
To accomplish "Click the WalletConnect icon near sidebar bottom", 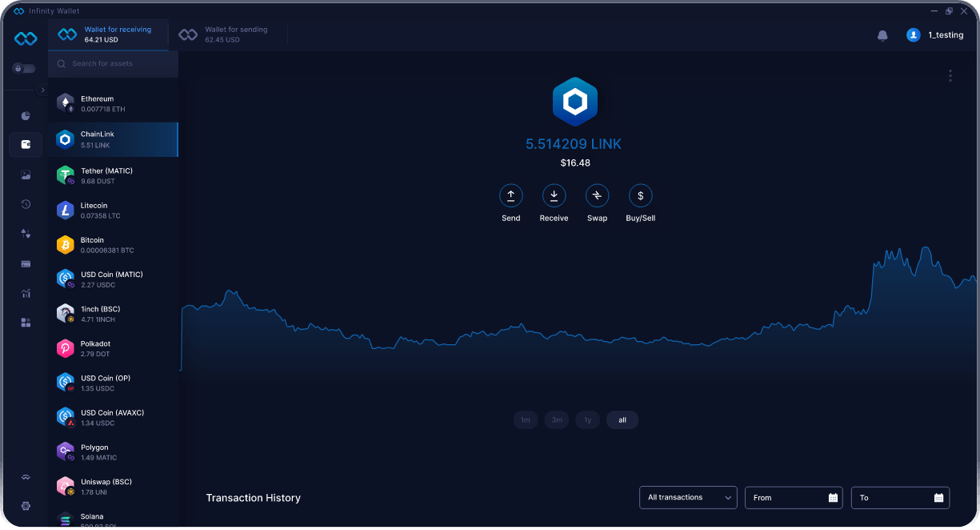I will tap(26, 477).
